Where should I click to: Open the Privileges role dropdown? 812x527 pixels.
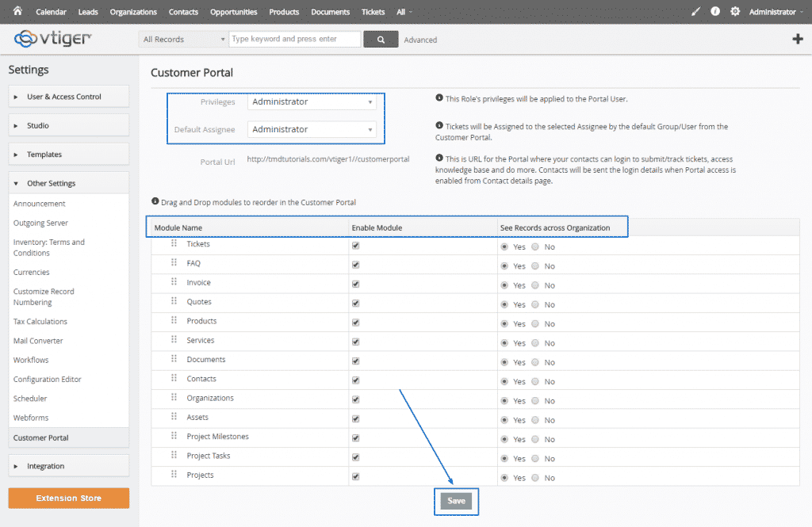point(314,101)
